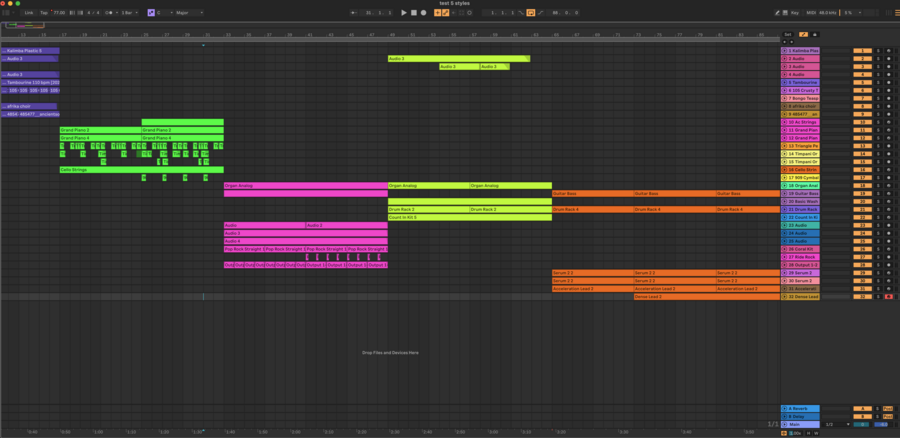Unfold the 1 Kalimba track
The width and height of the screenshot is (900, 438).
785,50
